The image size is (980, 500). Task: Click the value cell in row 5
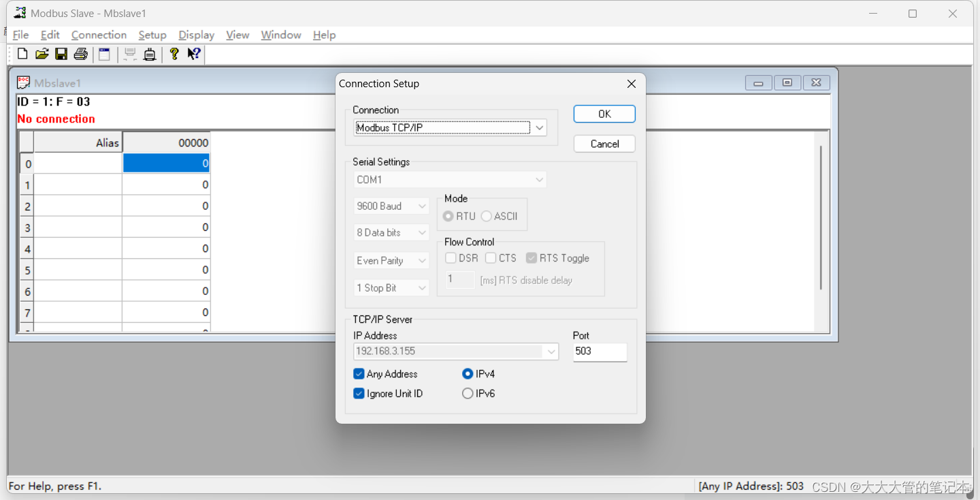[166, 270]
